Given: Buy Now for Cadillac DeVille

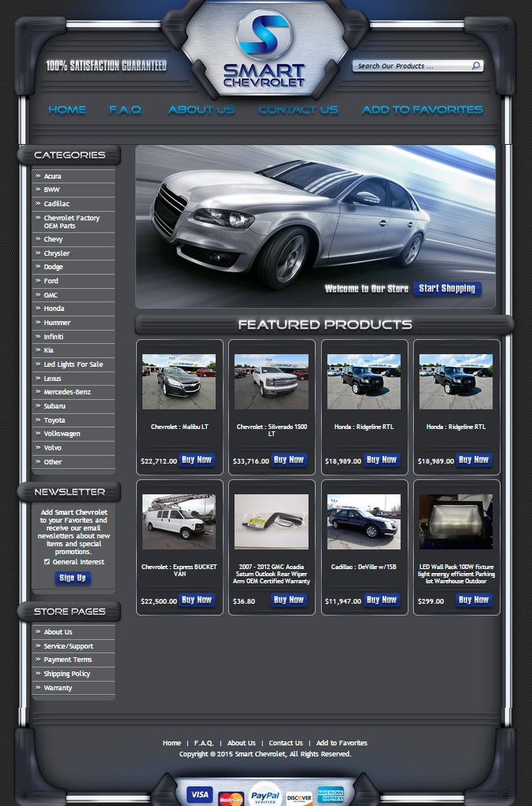Looking at the screenshot, I should 382,599.
